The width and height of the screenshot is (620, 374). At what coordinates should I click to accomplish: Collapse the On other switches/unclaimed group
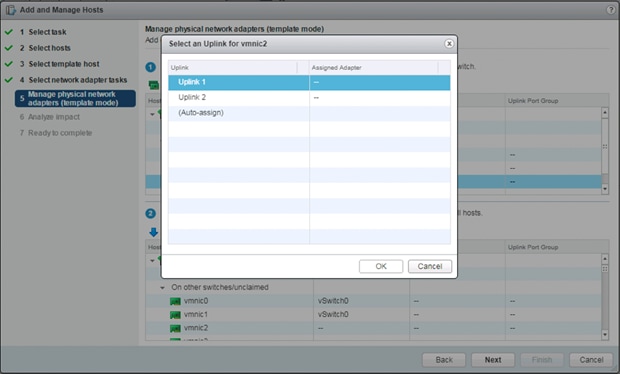click(162, 288)
